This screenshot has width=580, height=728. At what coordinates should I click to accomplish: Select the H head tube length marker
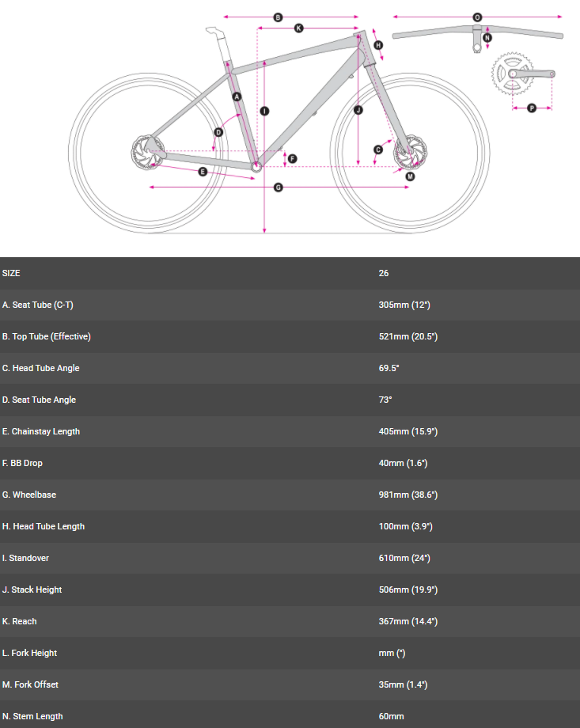tap(378, 45)
